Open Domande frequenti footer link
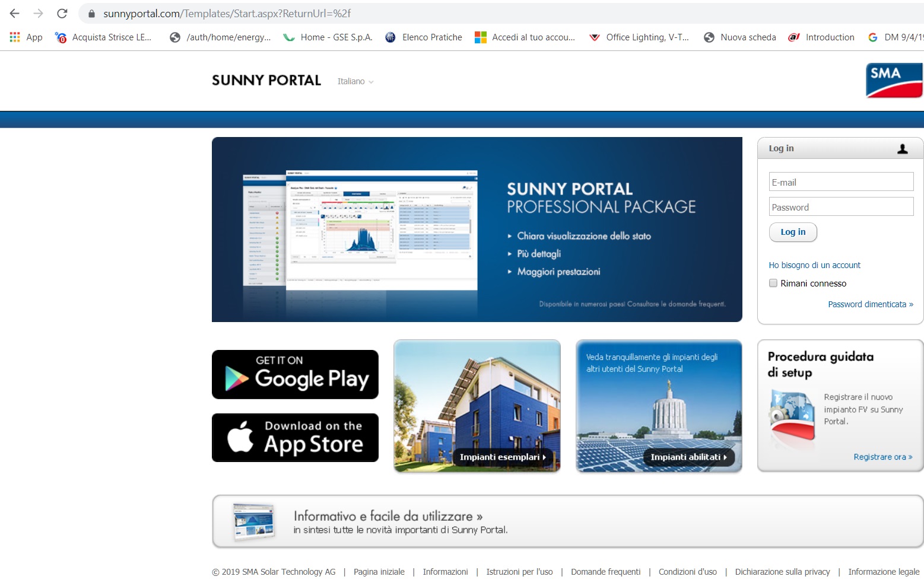Screen dimensions: 924x586 click(606, 572)
